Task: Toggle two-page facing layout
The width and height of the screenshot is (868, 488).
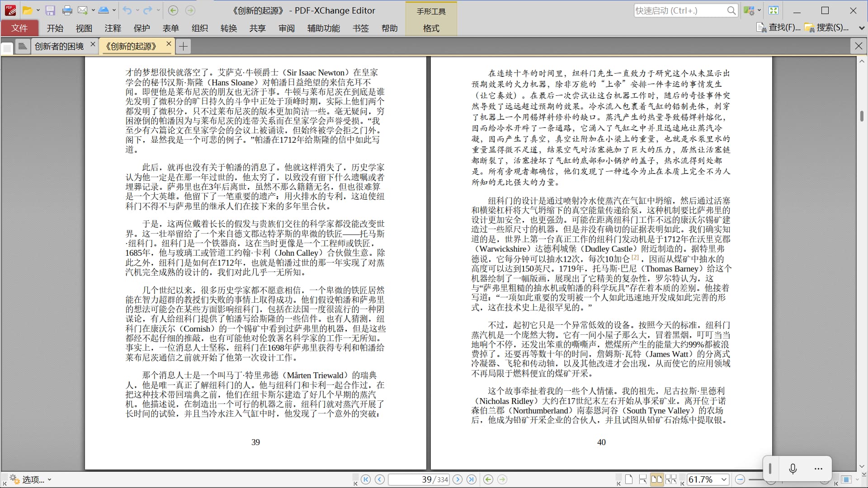Action: 656,479
